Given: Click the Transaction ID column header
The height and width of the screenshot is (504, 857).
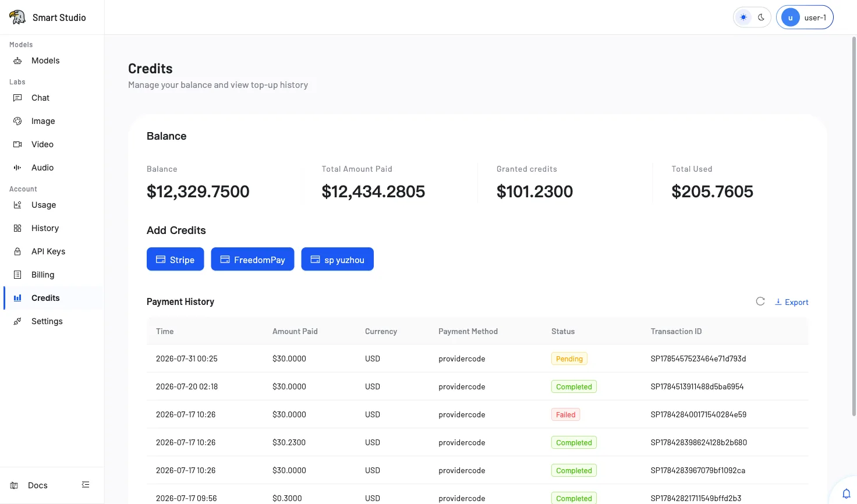Looking at the screenshot, I should 676,331.
